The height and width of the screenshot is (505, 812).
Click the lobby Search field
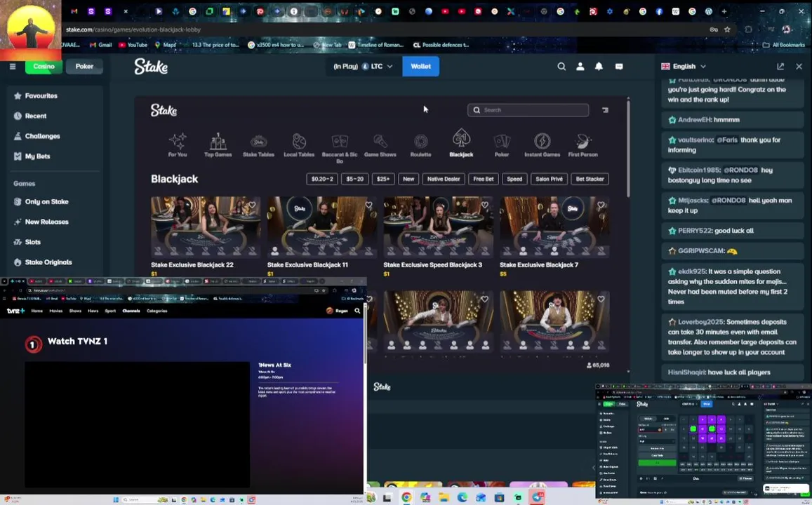coord(528,110)
